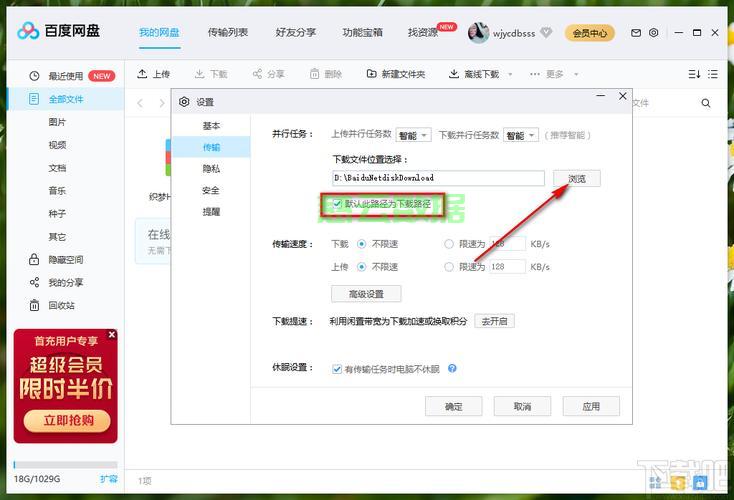The width and height of the screenshot is (734, 500).
Task: Switch to 功能宝箱 tab
Action: pyautogui.click(x=363, y=32)
